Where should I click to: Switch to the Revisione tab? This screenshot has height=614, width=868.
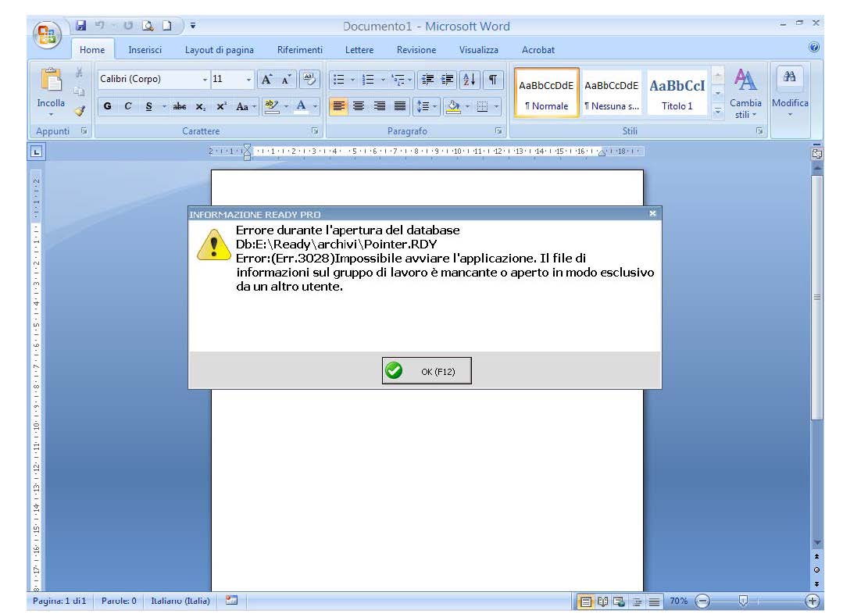(416, 50)
